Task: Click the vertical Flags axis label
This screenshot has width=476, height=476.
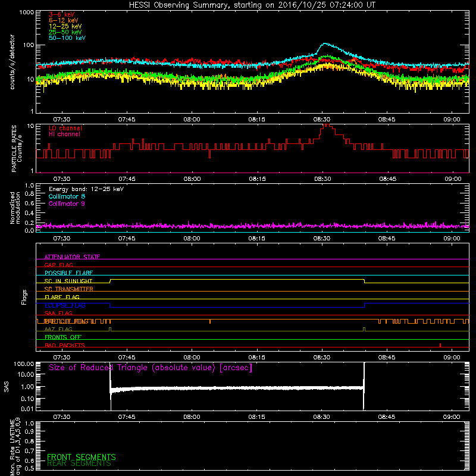Action: click(24, 297)
